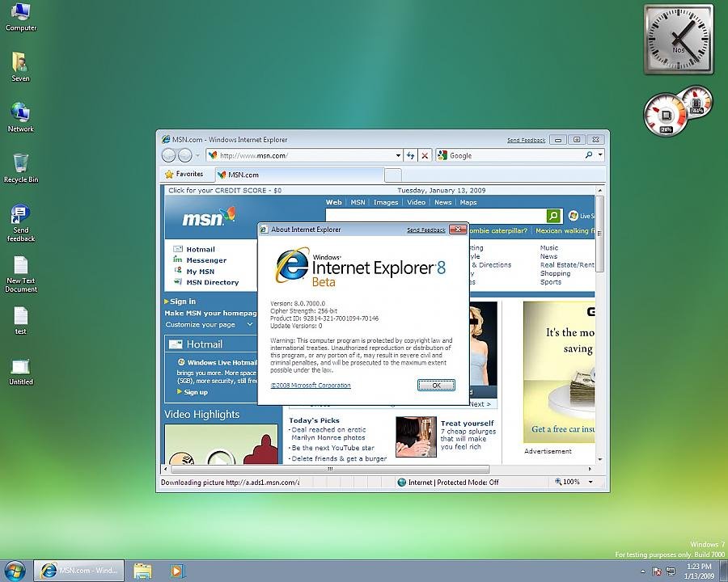Screen dimensions: 728x582
Task: Open recent pages dropdown beside Forward button
Action: click(198, 155)
